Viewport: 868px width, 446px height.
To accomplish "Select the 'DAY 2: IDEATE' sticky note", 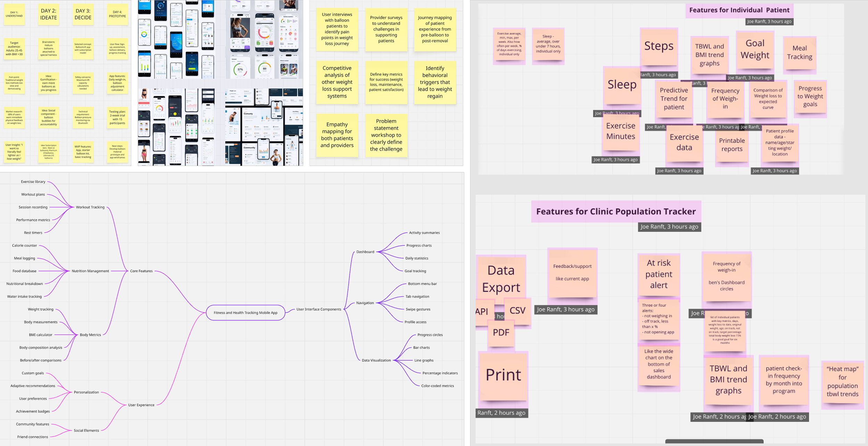I will tap(49, 14).
